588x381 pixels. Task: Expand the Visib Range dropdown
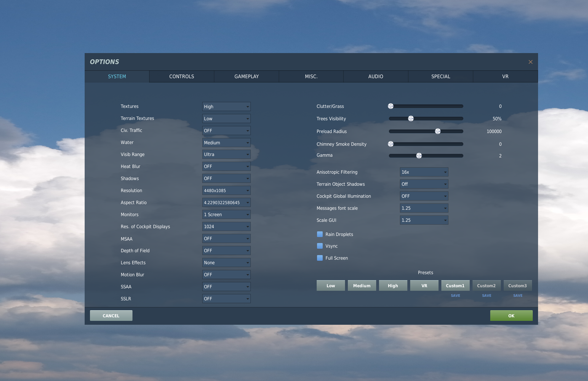pyautogui.click(x=226, y=155)
